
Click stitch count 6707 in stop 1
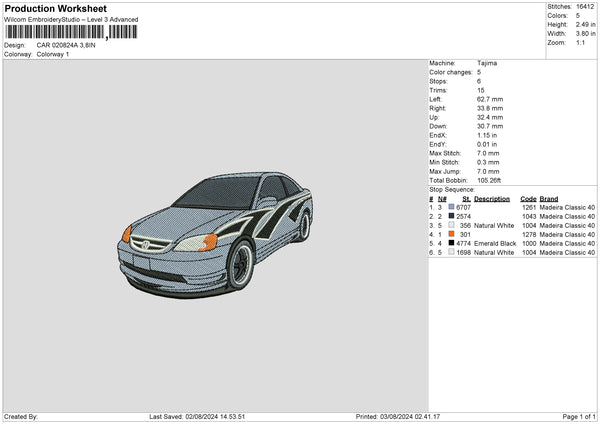click(463, 207)
